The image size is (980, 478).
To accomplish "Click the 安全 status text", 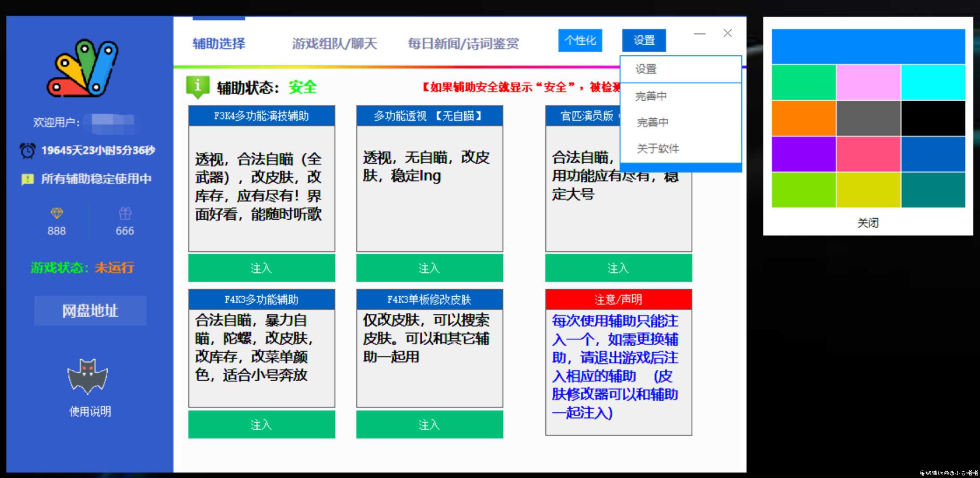I will [302, 87].
